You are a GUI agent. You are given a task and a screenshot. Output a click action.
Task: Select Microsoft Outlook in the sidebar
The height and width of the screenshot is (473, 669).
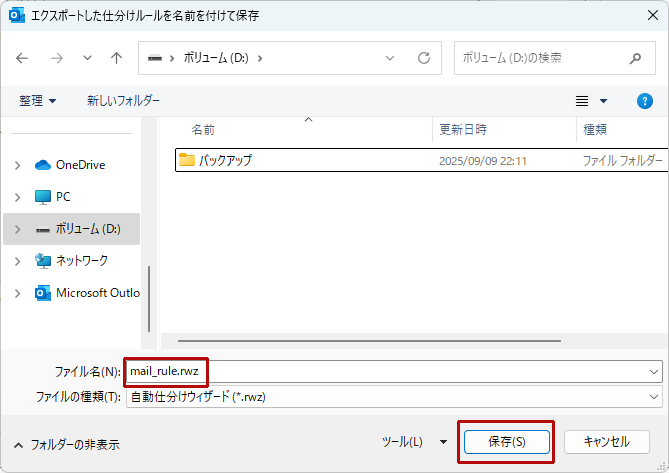tap(97, 293)
